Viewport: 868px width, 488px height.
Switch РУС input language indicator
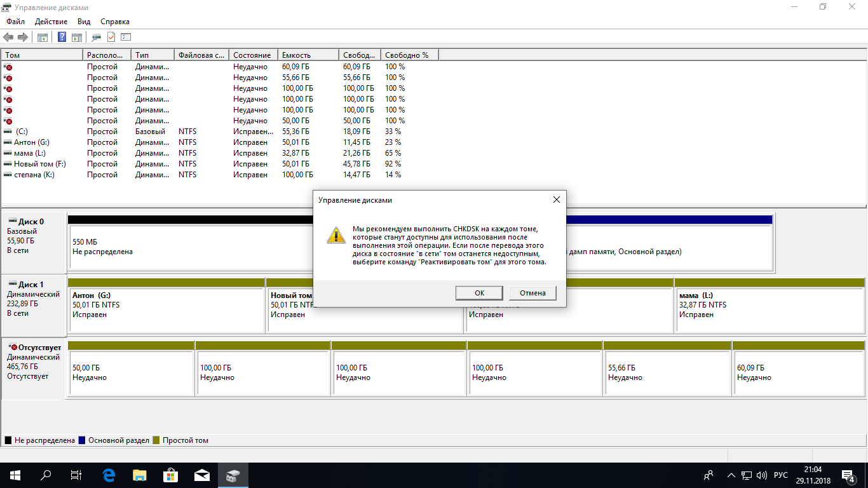(x=781, y=475)
